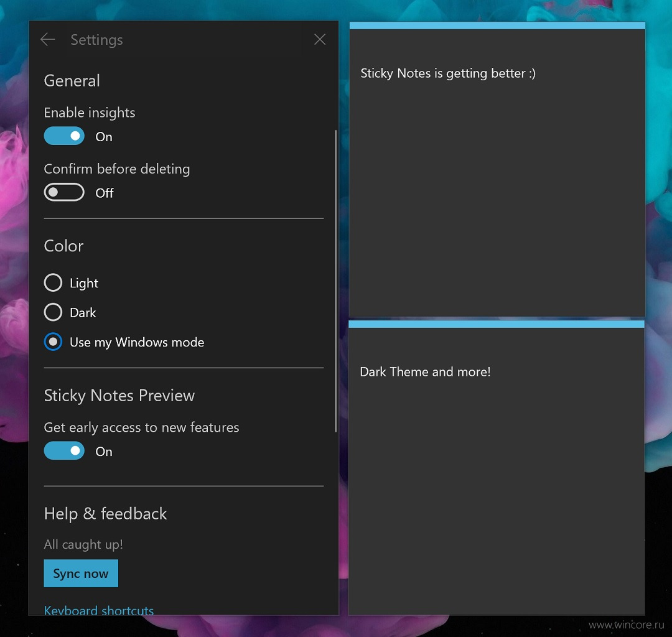Click the Help & feedback heading
This screenshot has height=637, width=672.
pos(105,514)
